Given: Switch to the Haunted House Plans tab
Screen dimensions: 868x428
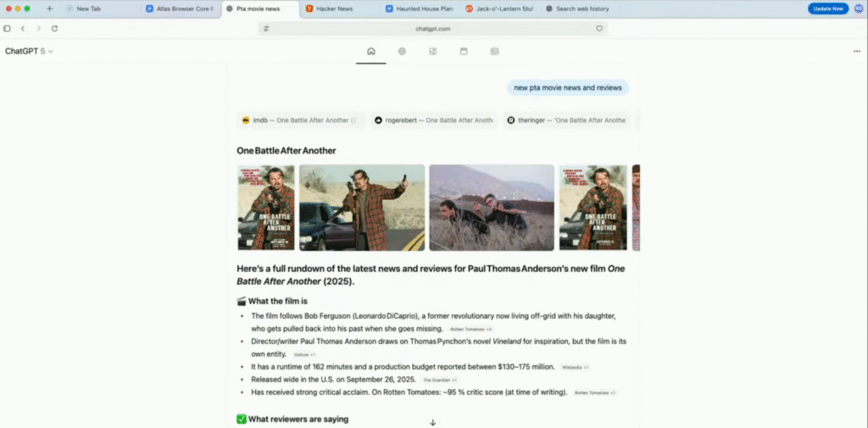Looking at the screenshot, I should pyautogui.click(x=420, y=8).
